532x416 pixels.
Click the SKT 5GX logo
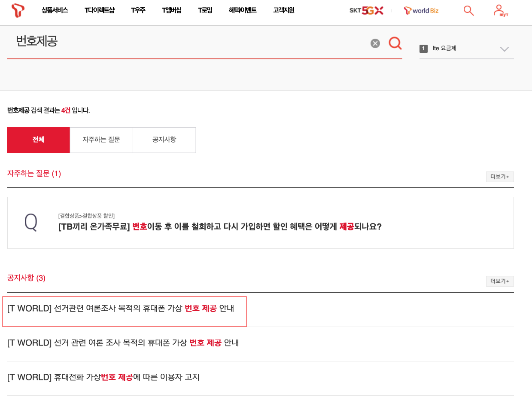click(x=366, y=10)
